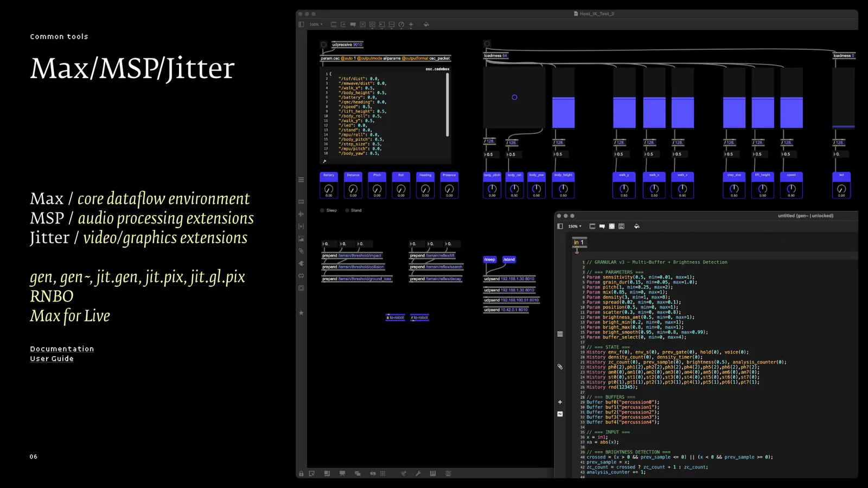
Task: Click the led dial knob
Action: [841, 189]
